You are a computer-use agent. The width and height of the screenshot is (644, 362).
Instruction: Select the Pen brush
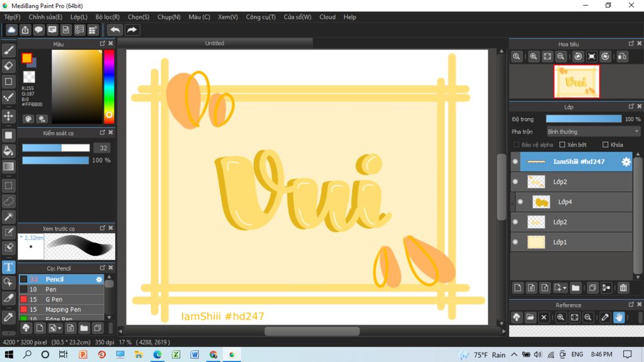coord(62,289)
